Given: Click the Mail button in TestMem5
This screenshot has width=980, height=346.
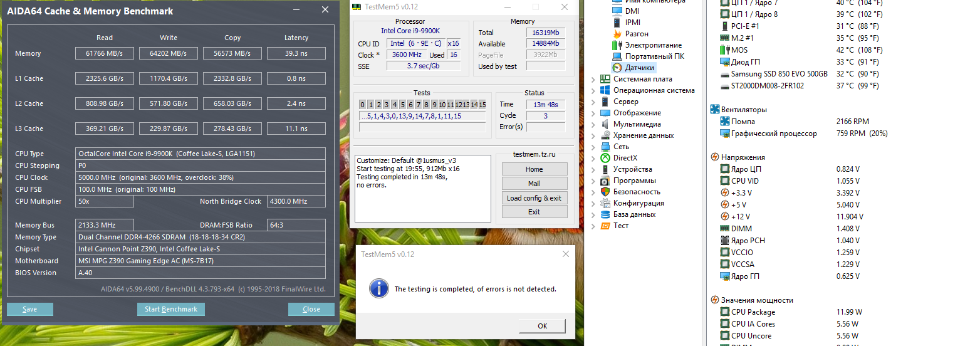Looking at the screenshot, I should [x=534, y=184].
